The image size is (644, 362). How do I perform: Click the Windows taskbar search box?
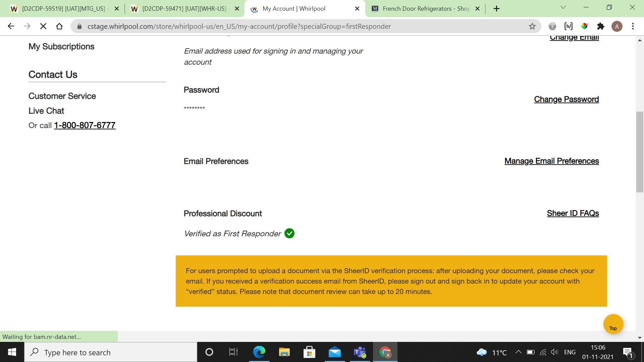click(111, 352)
